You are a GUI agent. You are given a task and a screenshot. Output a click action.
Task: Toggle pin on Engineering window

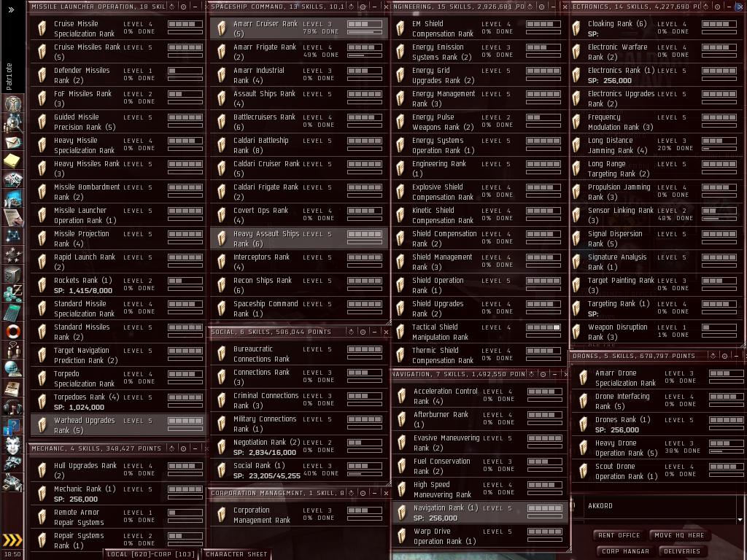point(542,7)
